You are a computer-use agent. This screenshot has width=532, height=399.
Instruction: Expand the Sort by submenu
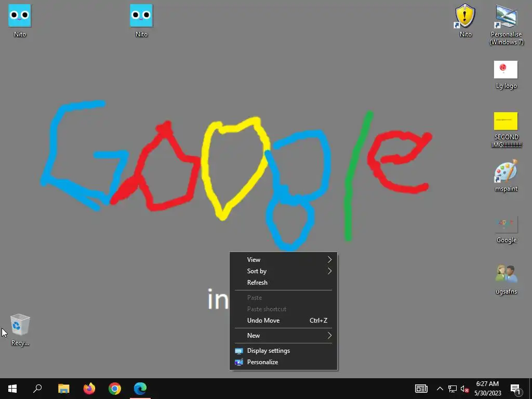[x=283, y=271]
